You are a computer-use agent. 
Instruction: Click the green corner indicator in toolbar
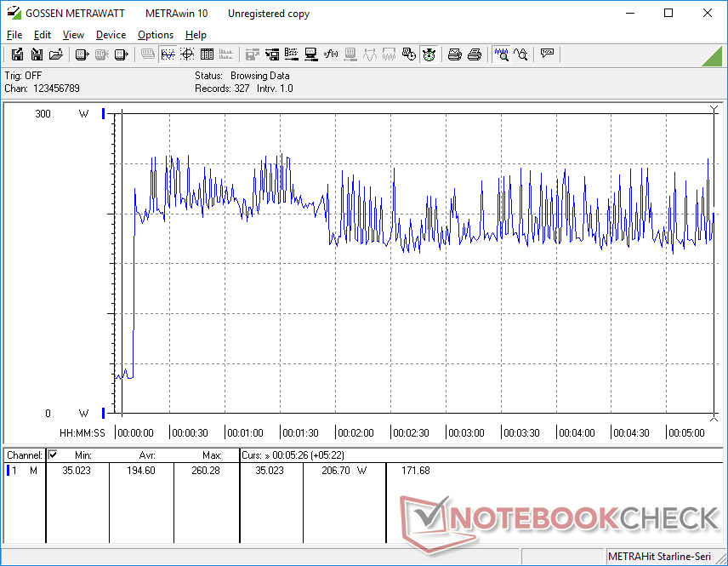714,57
